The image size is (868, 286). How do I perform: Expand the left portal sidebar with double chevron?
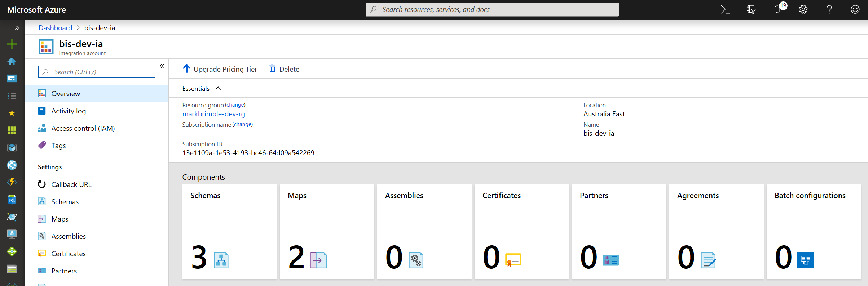pos(17,28)
